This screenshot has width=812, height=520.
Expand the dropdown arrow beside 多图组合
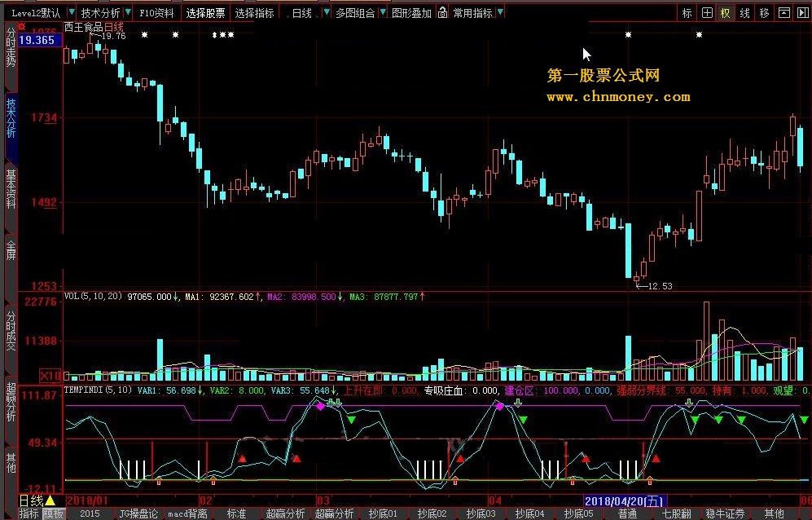tap(383, 12)
